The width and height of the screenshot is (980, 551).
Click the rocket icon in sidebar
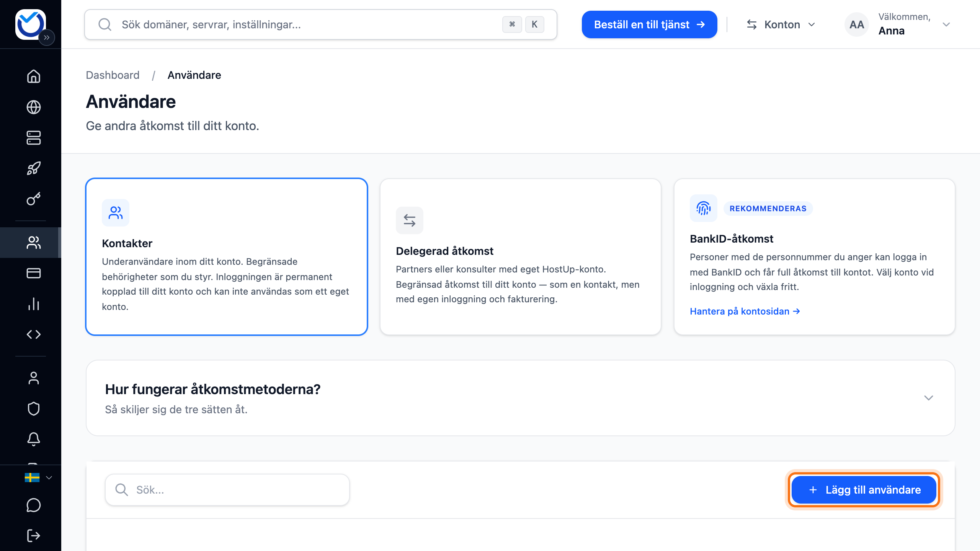coord(34,168)
